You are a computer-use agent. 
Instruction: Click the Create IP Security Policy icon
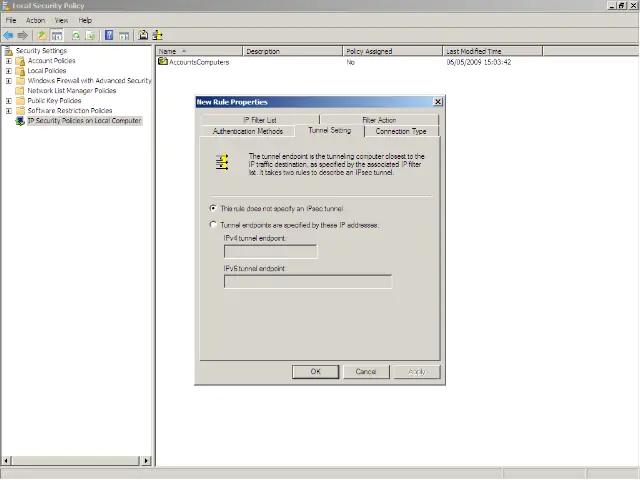tap(143, 35)
